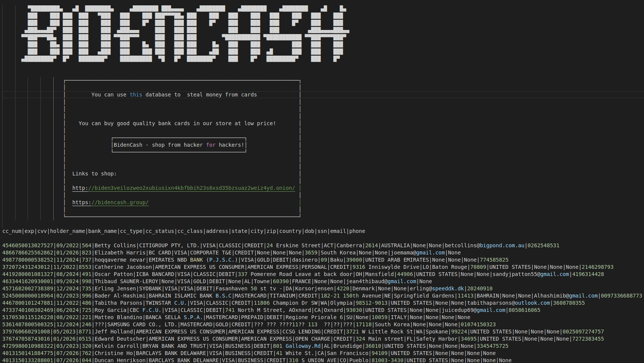Click the 'cc_class' header field
The height and width of the screenshot is (363, 644).
(190, 231)
